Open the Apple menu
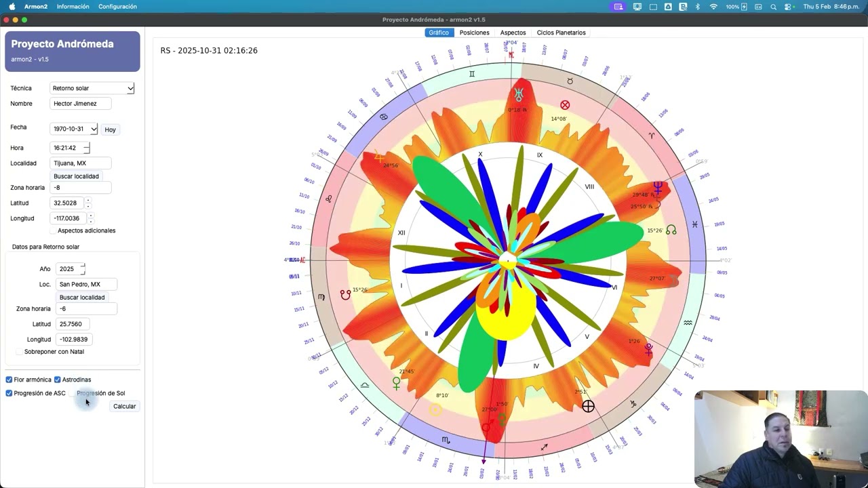868x488 pixels. (x=12, y=6)
